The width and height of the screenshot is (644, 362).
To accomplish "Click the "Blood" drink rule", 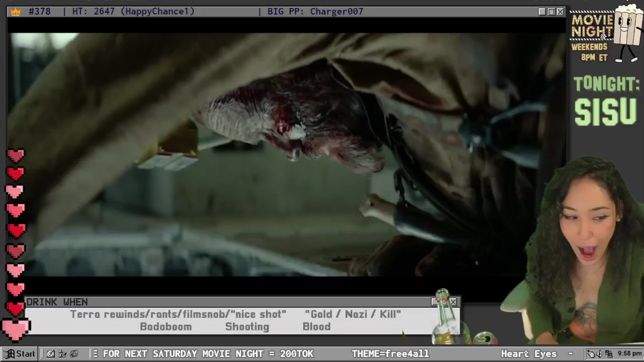I will (x=316, y=326).
